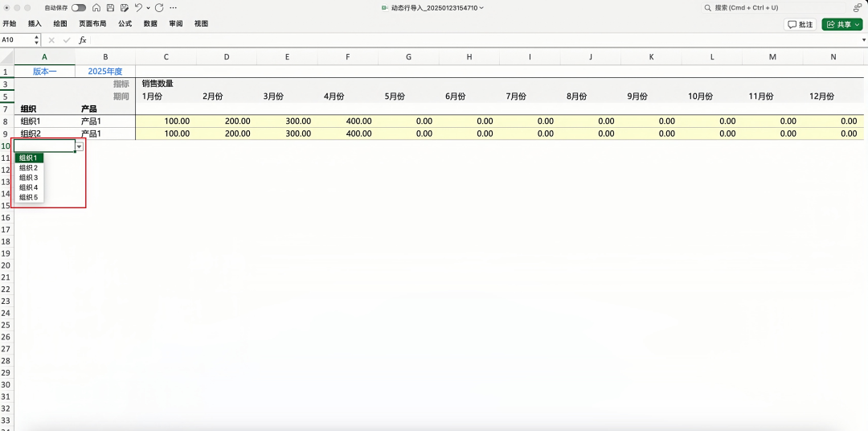Choose 组织2 from the dropdown list
The width and height of the screenshot is (868, 431).
(29, 168)
